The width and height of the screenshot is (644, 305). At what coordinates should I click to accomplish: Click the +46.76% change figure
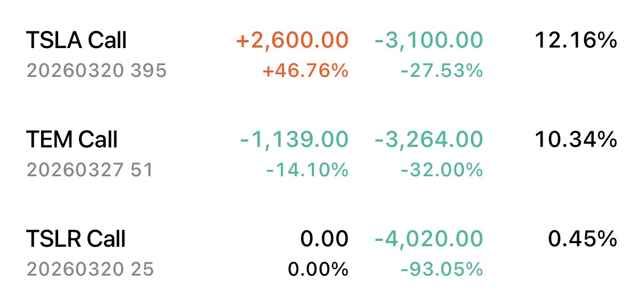[305, 71]
